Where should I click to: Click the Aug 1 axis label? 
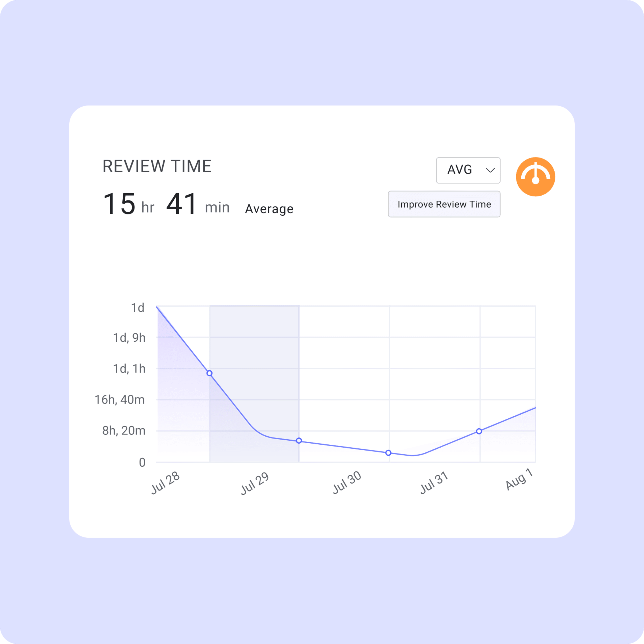click(x=519, y=479)
